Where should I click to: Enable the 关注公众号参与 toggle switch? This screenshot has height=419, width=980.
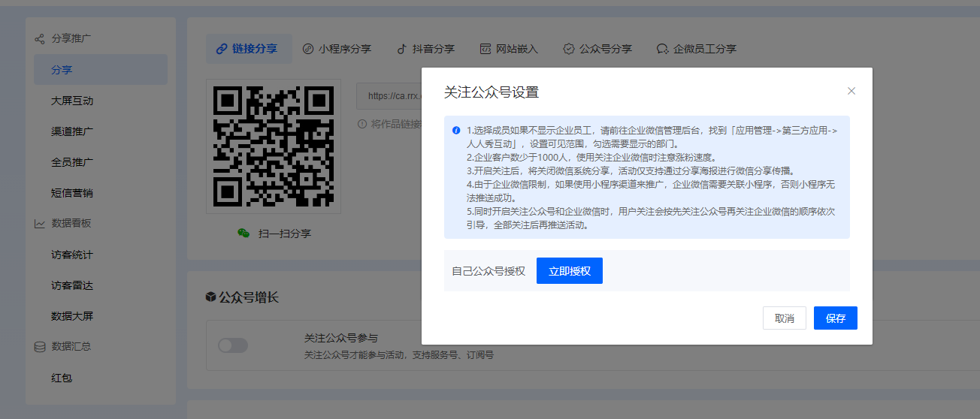coord(233,345)
